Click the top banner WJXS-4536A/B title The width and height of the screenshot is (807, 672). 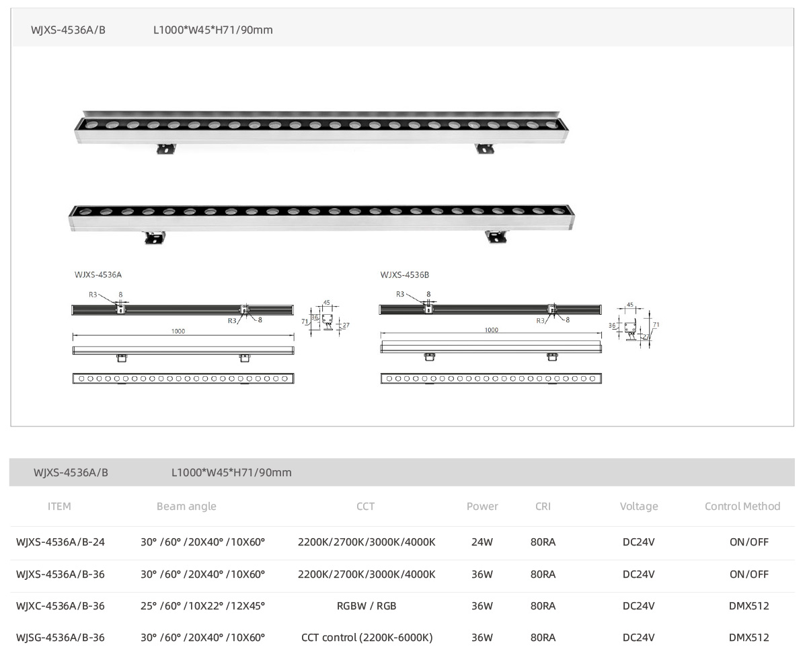(x=68, y=30)
